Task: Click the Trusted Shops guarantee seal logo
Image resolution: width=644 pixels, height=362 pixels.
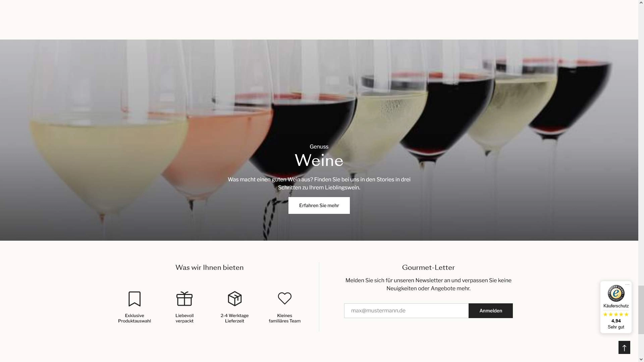Action: tap(616, 293)
